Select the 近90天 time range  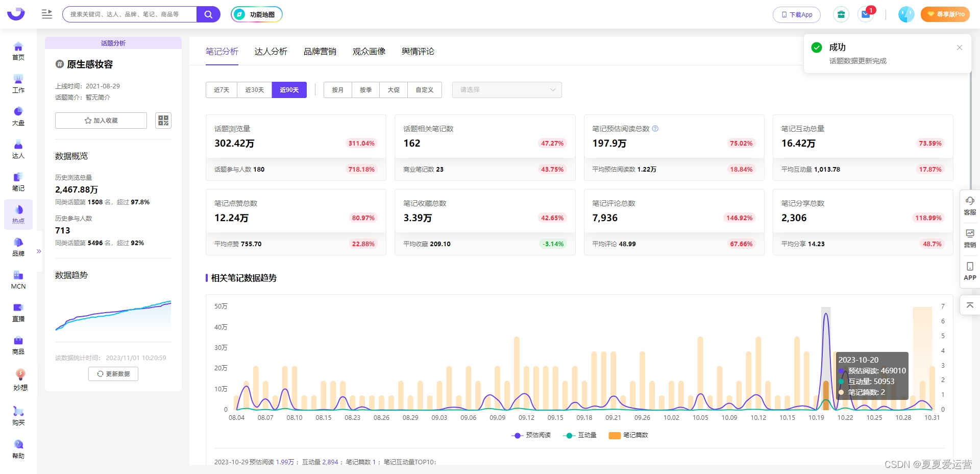pyautogui.click(x=289, y=90)
